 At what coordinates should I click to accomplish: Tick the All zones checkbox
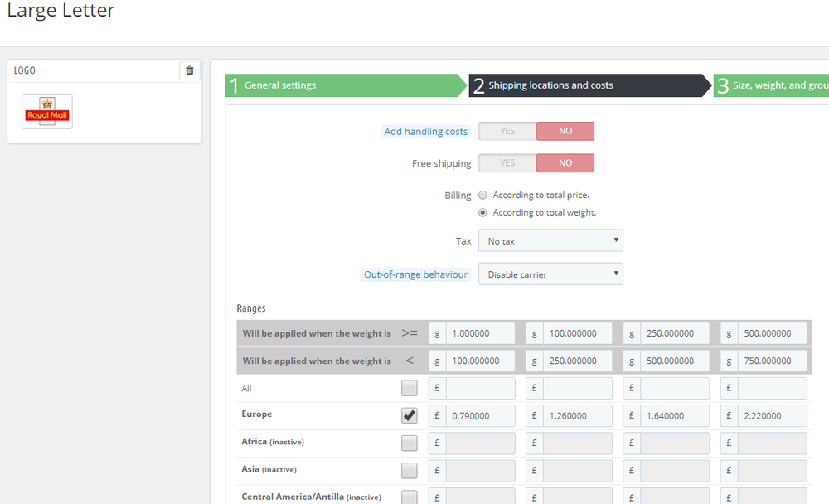pyautogui.click(x=410, y=388)
